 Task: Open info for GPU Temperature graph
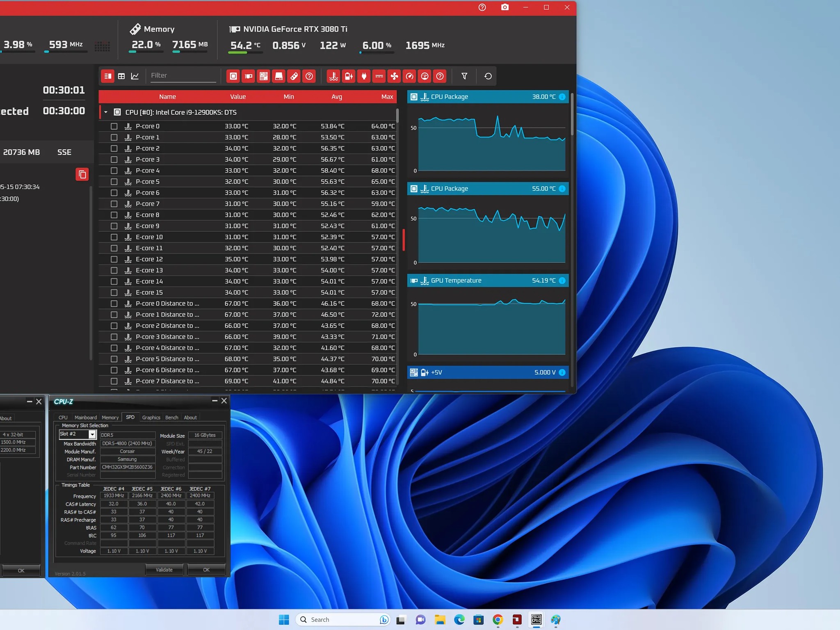(562, 281)
